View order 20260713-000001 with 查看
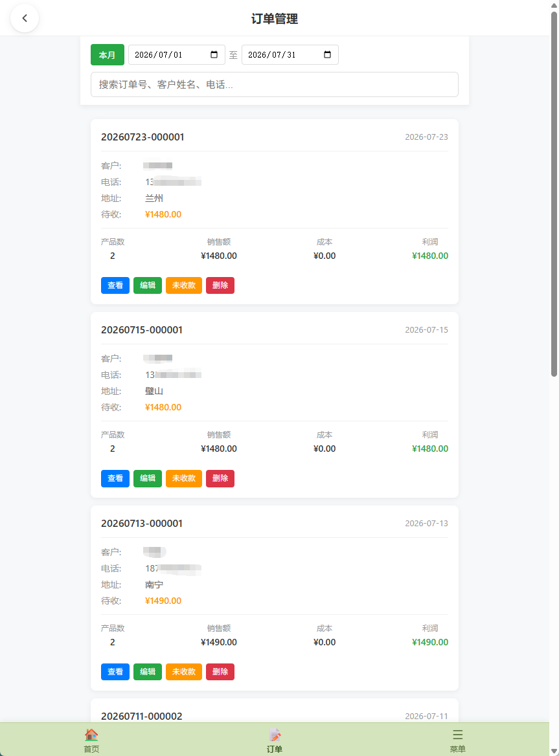 tap(115, 672)
